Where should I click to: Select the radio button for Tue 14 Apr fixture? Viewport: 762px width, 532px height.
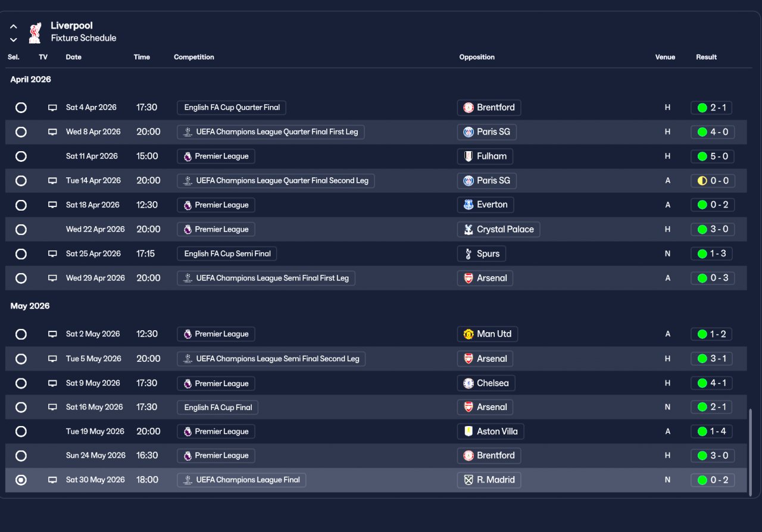(x=21, y=181)
